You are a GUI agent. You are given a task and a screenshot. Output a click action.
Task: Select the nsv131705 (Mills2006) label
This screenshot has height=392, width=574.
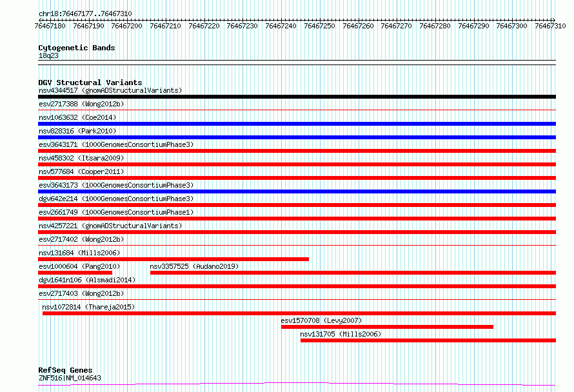pos(341,334)
